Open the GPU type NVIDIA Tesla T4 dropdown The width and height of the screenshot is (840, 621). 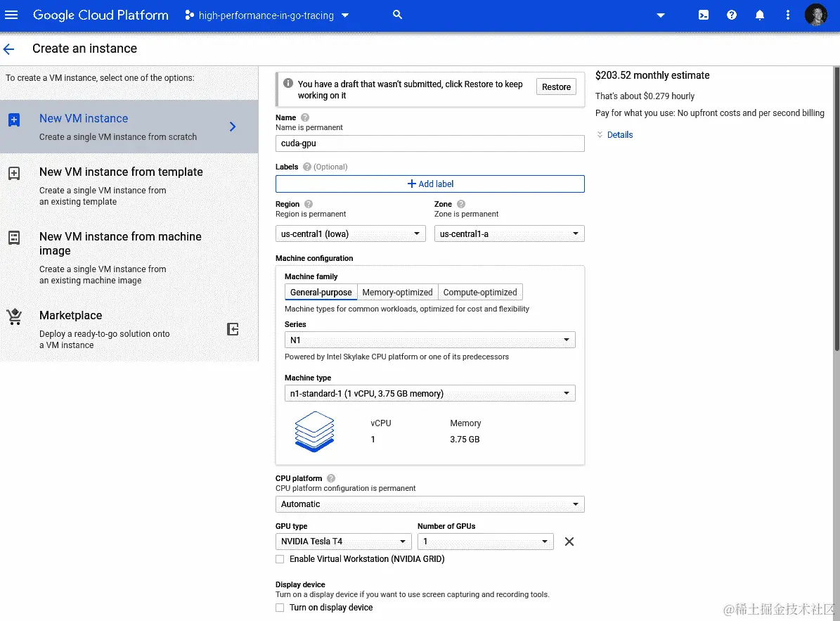[344, 541]
